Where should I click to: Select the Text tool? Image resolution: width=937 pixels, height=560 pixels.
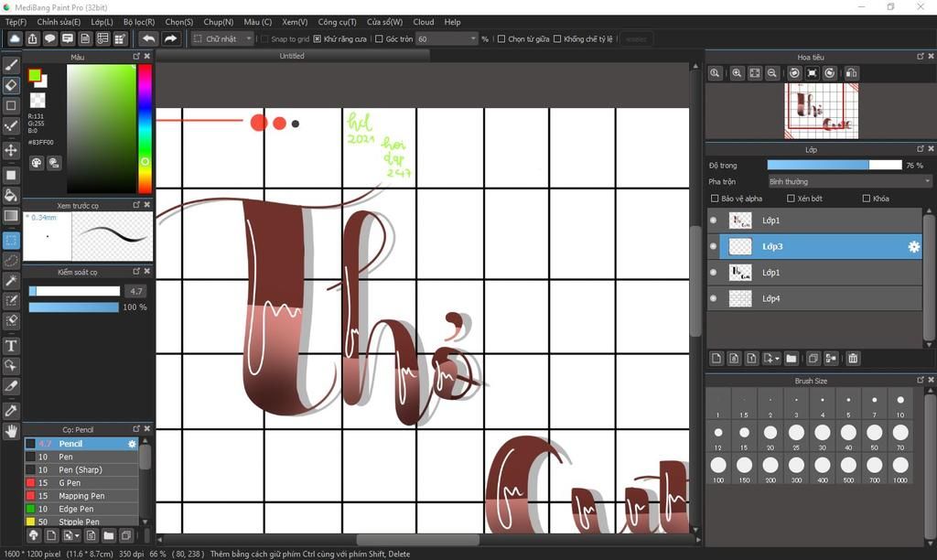point(11,346)
